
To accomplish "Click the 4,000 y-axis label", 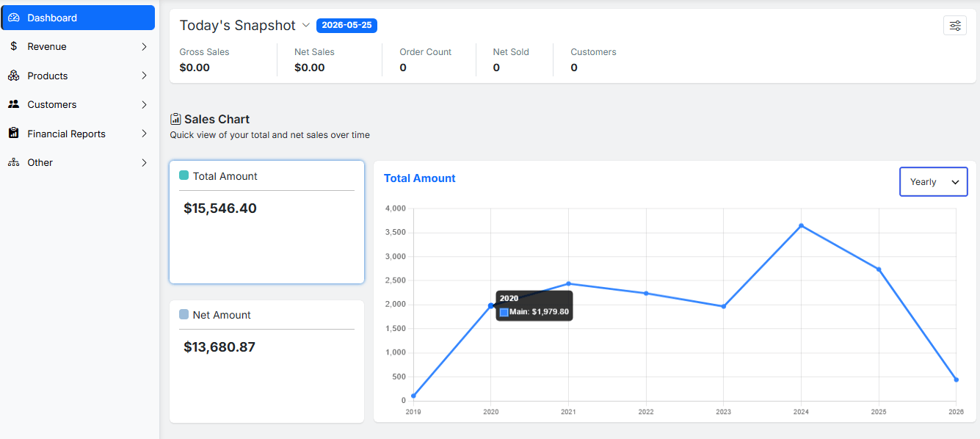I will (396, 208).
